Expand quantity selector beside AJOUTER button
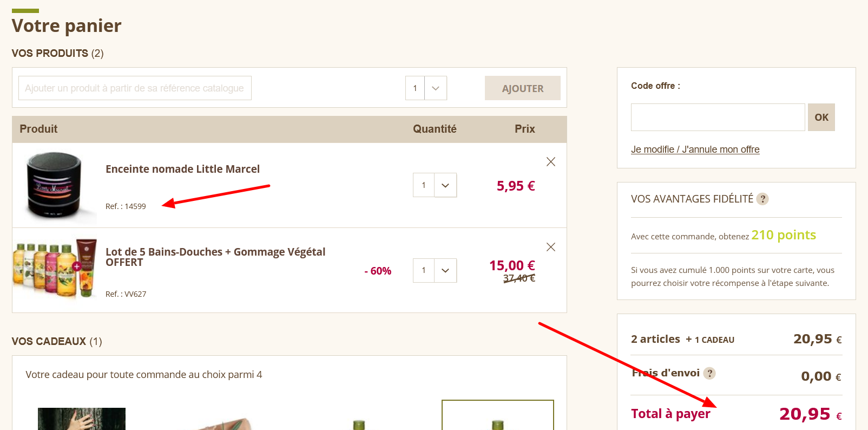The height and width of the screenshot is (430, 868). coord(436,88)
